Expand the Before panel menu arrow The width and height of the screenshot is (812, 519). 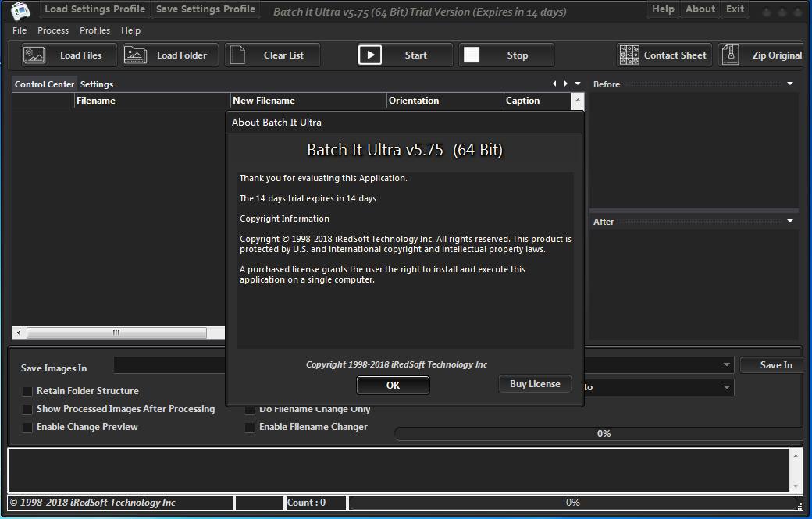[790, 84]
